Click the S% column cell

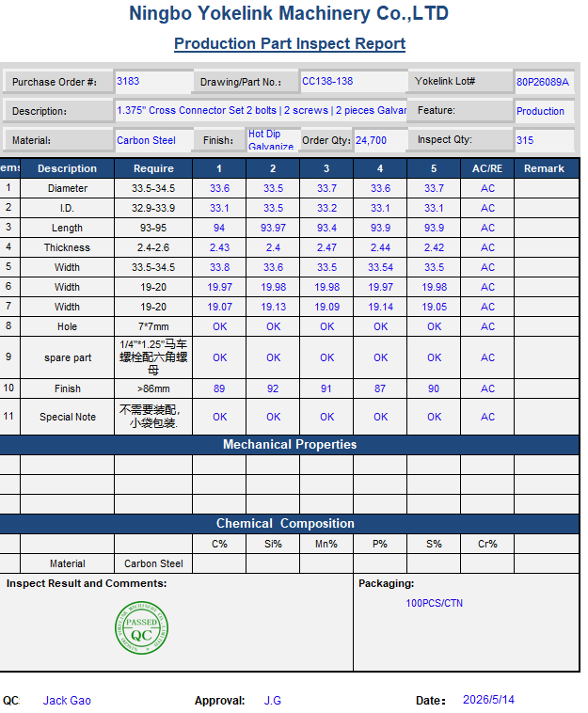[x=434, y=544]
